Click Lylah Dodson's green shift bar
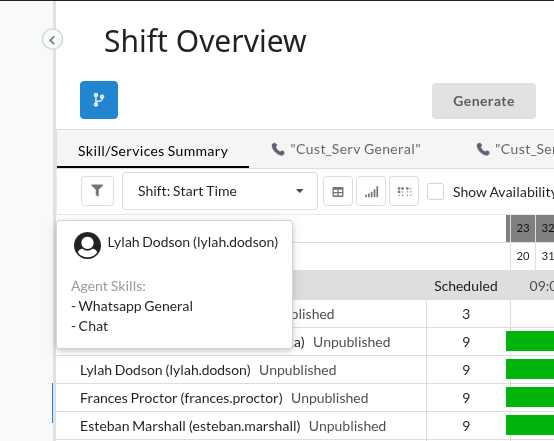The height and width of the screenshot is (441, 554). (530, 369)
